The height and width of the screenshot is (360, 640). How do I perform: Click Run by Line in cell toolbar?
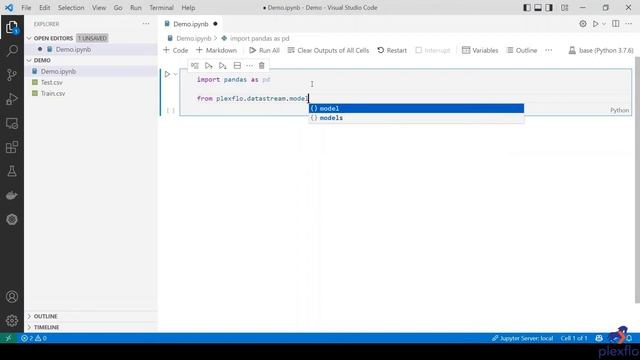tap(195, 66)
